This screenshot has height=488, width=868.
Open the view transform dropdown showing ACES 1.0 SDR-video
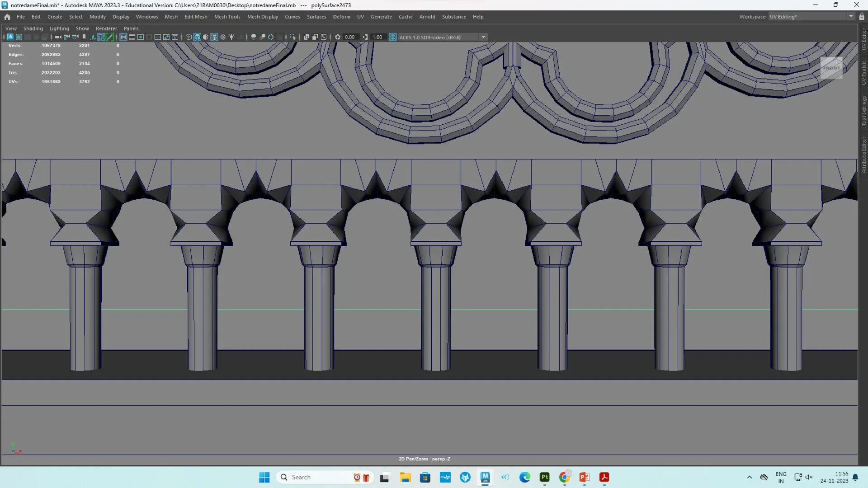(x=484, y=37)
